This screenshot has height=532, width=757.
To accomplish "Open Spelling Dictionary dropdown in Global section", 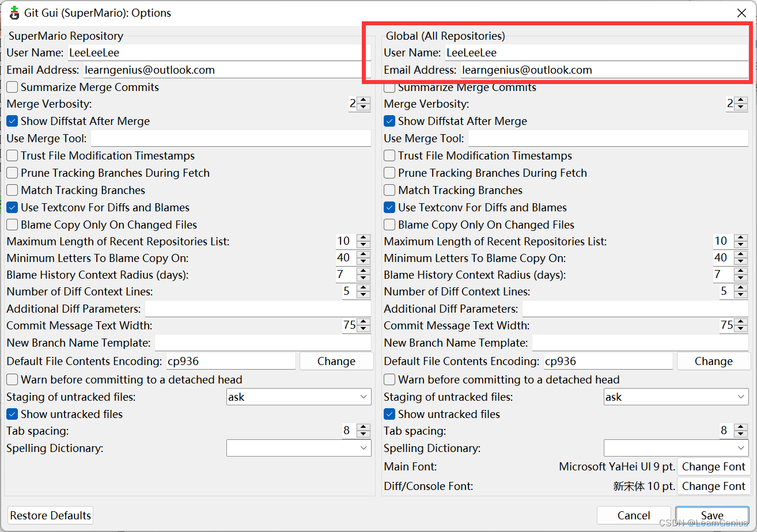I will (x=676, y=448).
